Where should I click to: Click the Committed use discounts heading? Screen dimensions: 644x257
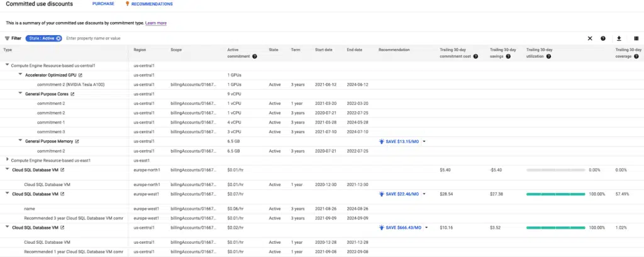click(39, 4)
